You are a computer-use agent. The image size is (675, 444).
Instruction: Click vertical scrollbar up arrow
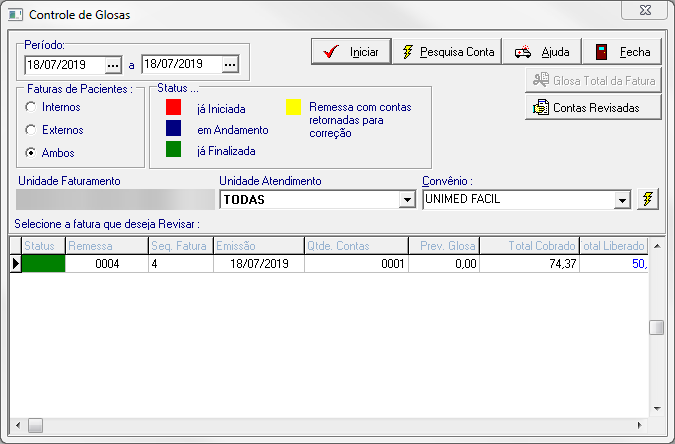coord(657,246)
